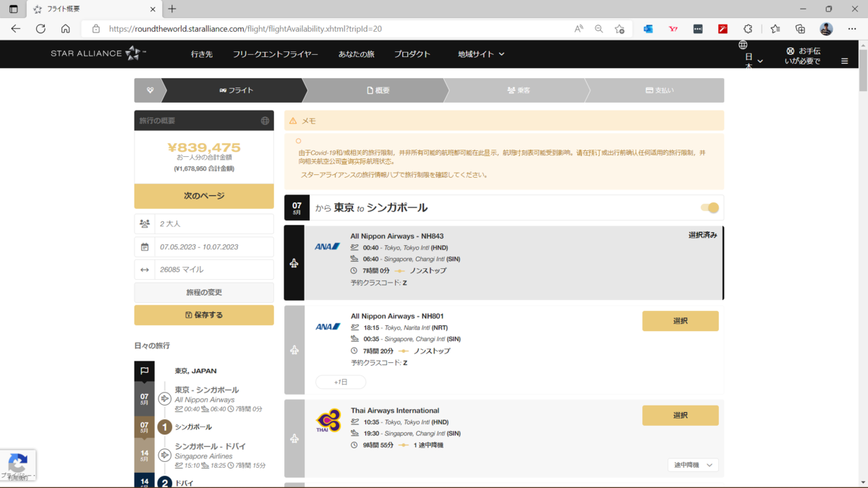Click the browser back arrow
The image size is (868, 488).
16,29
